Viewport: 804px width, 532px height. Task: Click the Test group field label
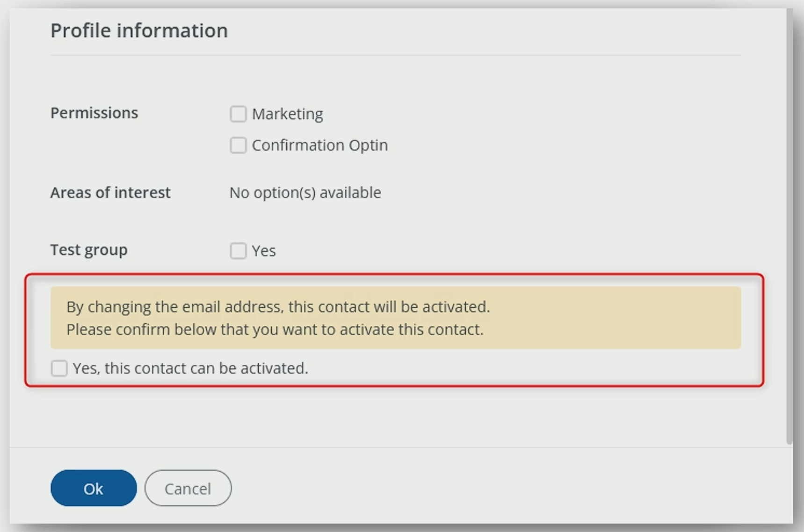(x=89, y=250)
